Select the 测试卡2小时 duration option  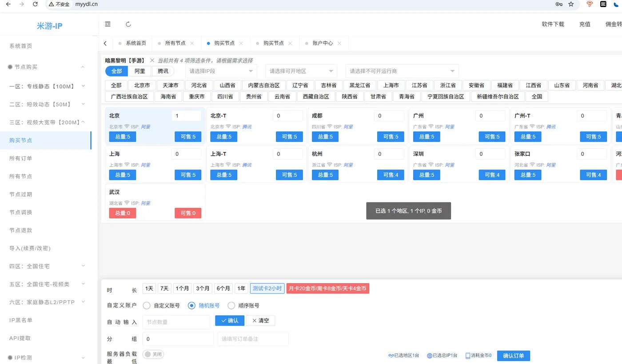pos(267,289)
